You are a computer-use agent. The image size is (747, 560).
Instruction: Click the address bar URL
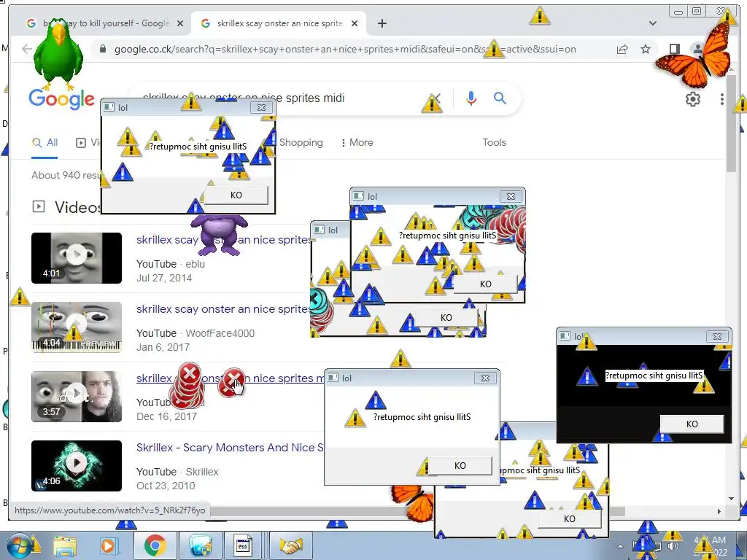(345, 49)
